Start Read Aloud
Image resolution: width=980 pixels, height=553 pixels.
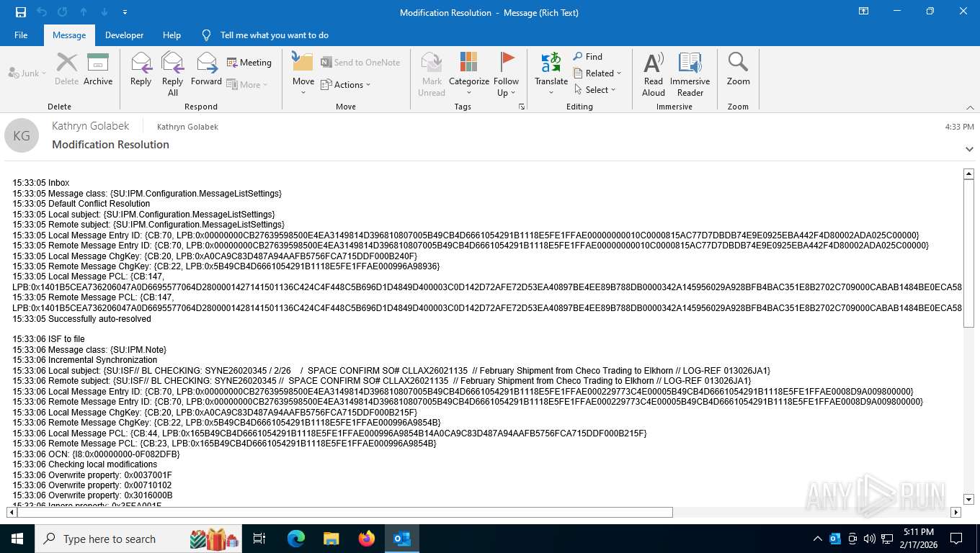coord(654,73)
